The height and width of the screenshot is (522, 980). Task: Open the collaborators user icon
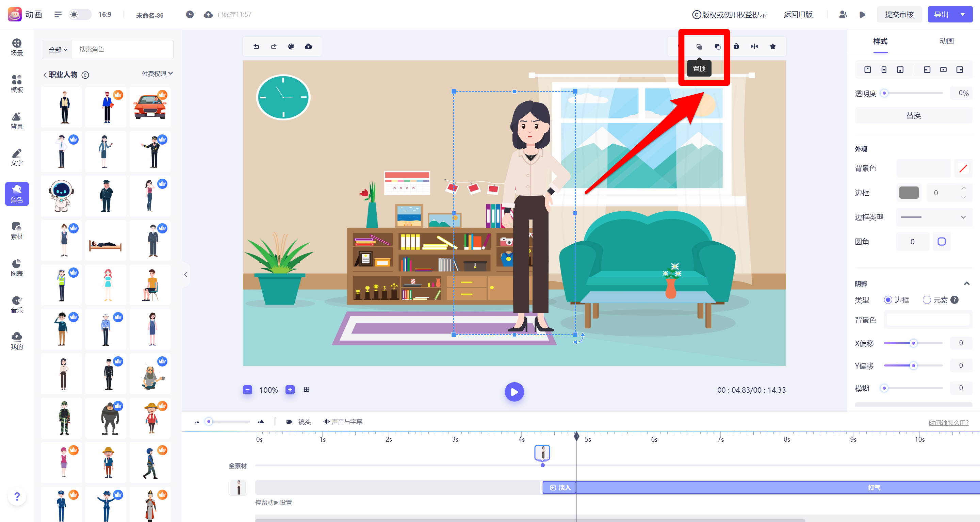pos(843,14)
